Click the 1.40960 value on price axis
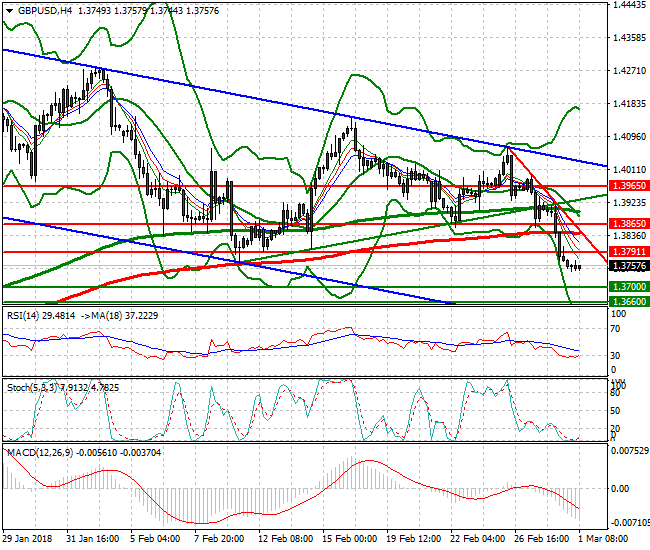The image size is (650, 550). click(628, 137)
